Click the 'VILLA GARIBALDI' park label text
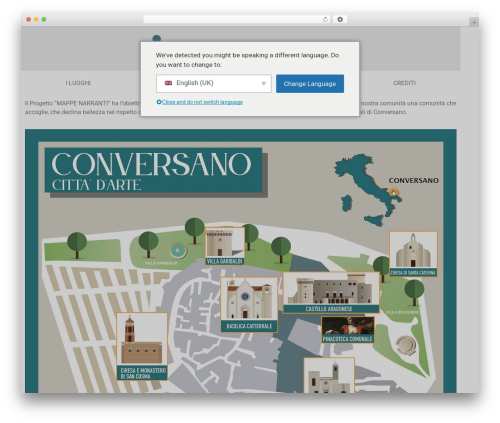The width and height of the screenshot is (500, 423). point(161,263)
